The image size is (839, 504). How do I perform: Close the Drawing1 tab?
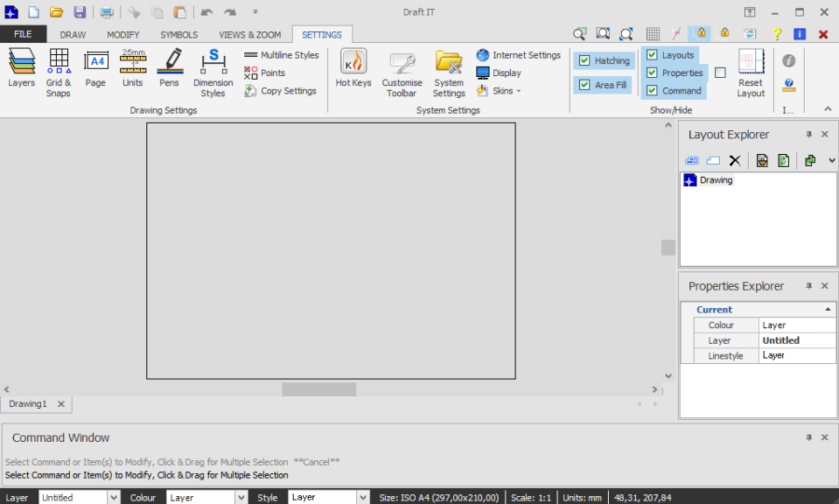tap(61, 404)
